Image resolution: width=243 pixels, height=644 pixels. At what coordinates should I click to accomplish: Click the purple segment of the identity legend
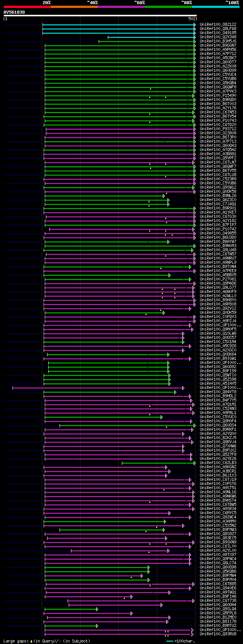121,7
